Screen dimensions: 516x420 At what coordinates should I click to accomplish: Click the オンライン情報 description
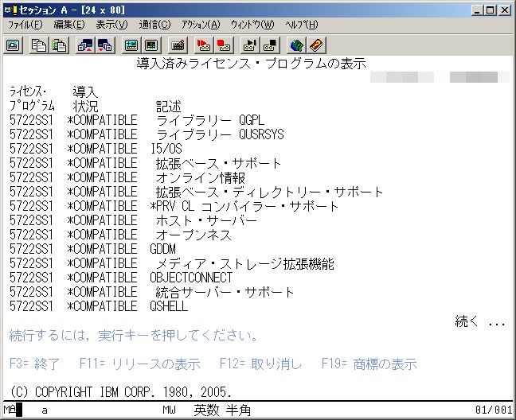(x=201, y=178)
